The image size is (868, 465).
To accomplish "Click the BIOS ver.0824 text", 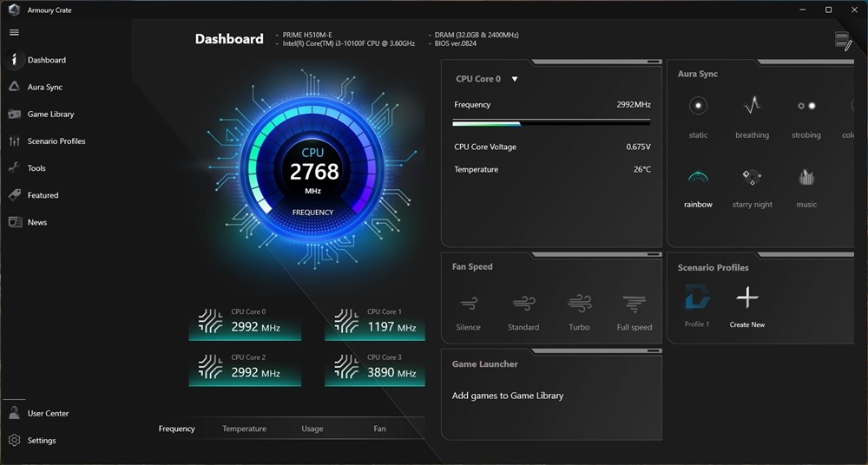I will point(456,43).
